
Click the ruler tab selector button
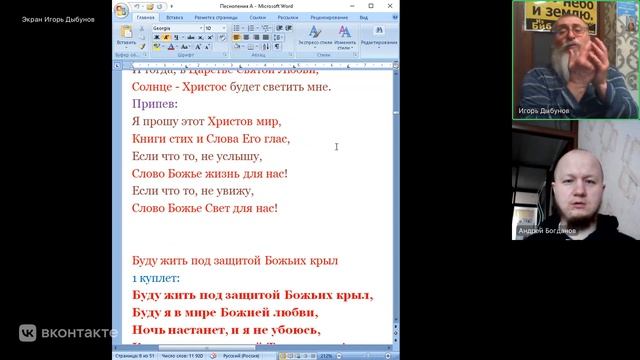point(118,65)
